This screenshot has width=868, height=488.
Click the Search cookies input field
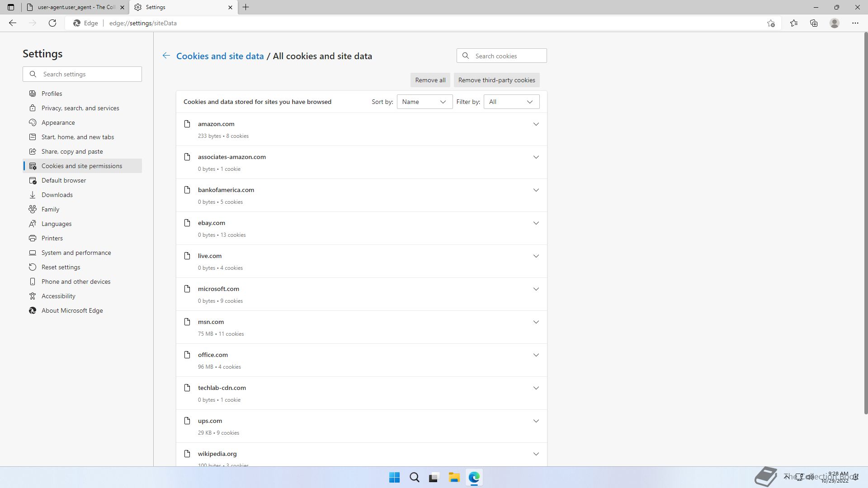508,56
